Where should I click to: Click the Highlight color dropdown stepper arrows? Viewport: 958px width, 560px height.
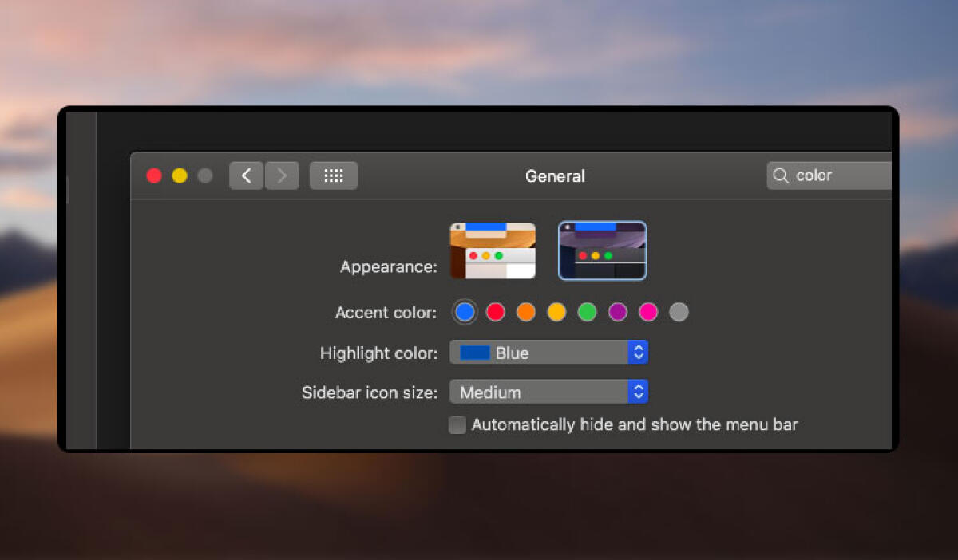(x=638, y=352)
